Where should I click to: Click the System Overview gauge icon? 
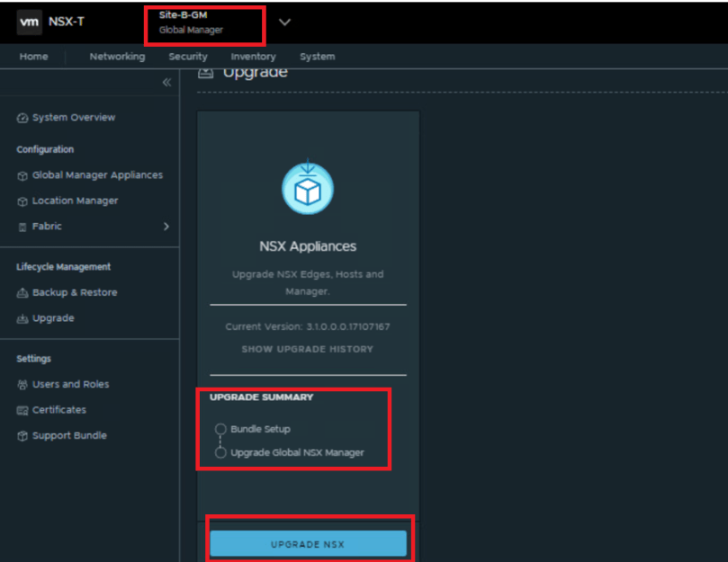[22, 118]
